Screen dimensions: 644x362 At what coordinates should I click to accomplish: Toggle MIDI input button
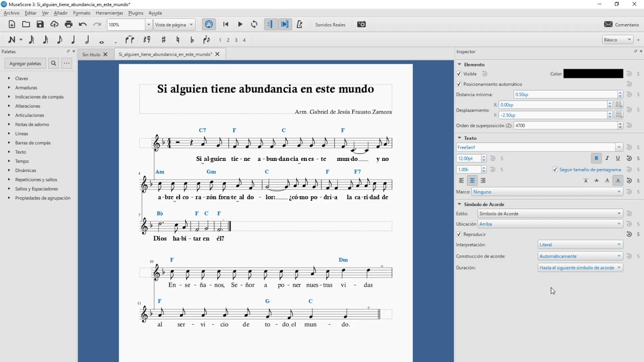point(209,24)
